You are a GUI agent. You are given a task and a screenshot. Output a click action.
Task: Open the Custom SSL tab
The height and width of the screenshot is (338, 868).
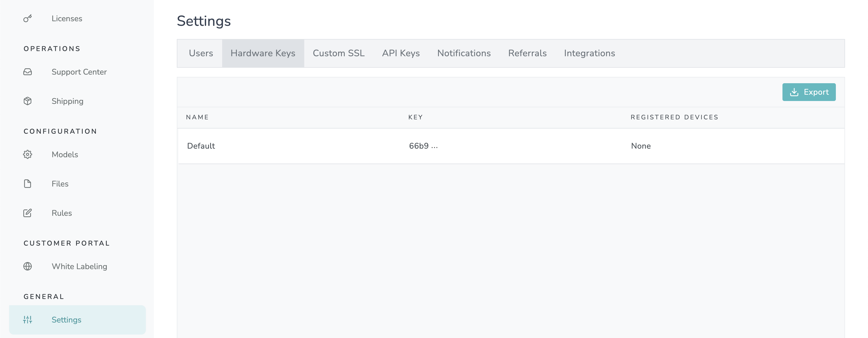click(x=338, y=53)
